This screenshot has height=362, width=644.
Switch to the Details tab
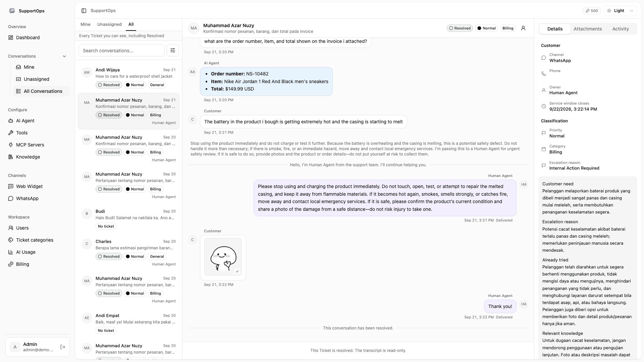tap(555, 29)
